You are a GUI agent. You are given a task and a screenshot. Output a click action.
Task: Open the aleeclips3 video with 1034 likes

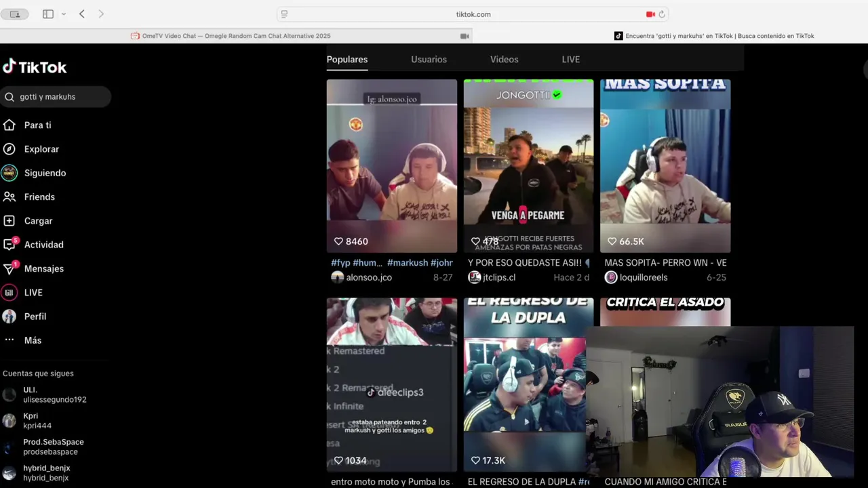click(392, 384)
